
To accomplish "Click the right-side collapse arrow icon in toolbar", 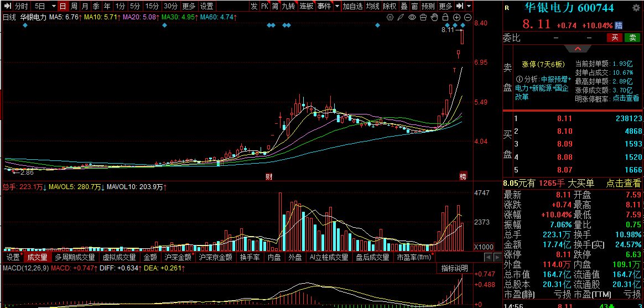I will 460,6.
